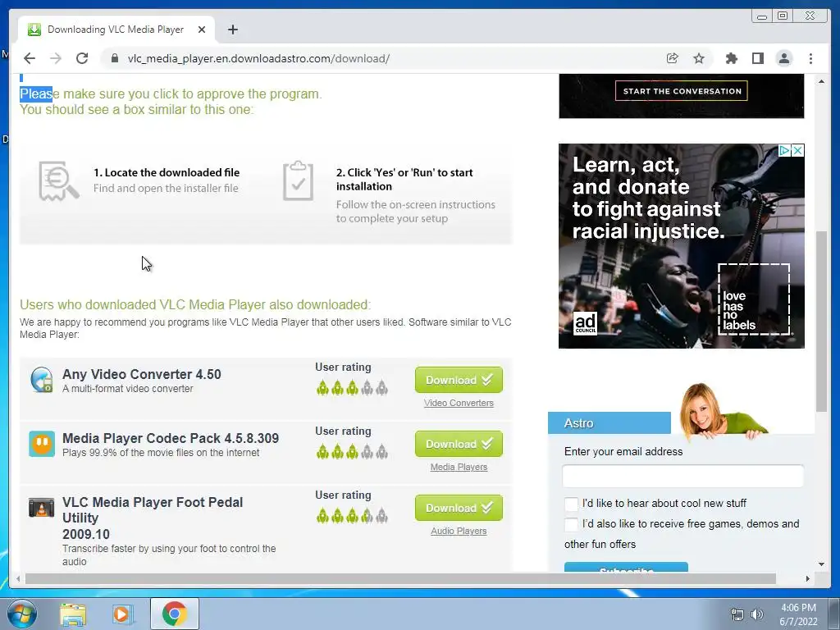
Task: Click the Astro panel header
Action: coord(609,423)
